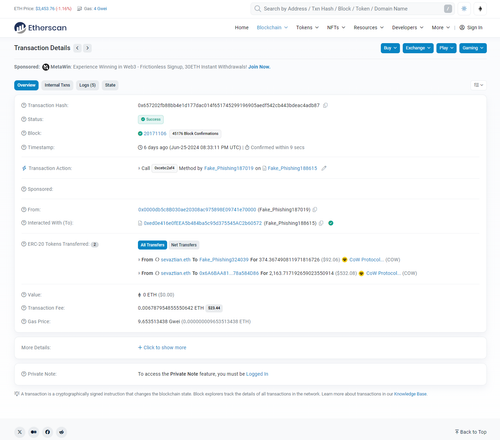Click the help icon beside Private Note
500x440 pixels.
24,374
